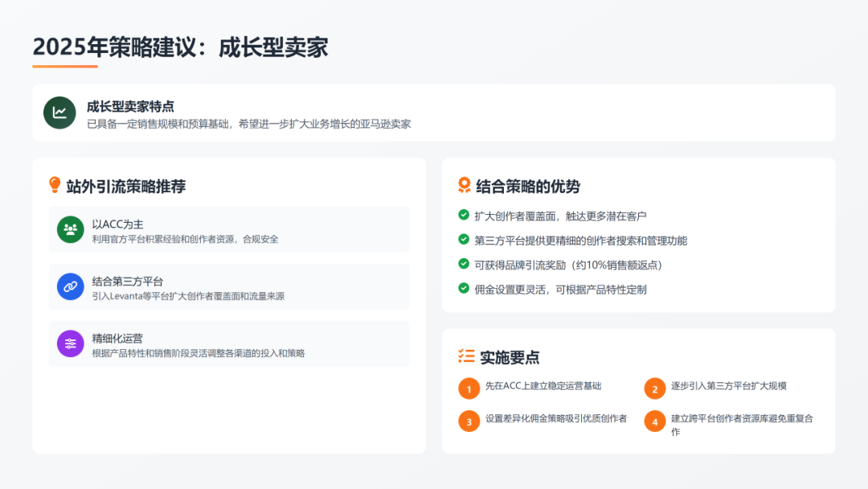Click the step text 先在ACC上建立稳定运营基础
The width and height of the screenshot is (868, 489).
tap(543, 386)
